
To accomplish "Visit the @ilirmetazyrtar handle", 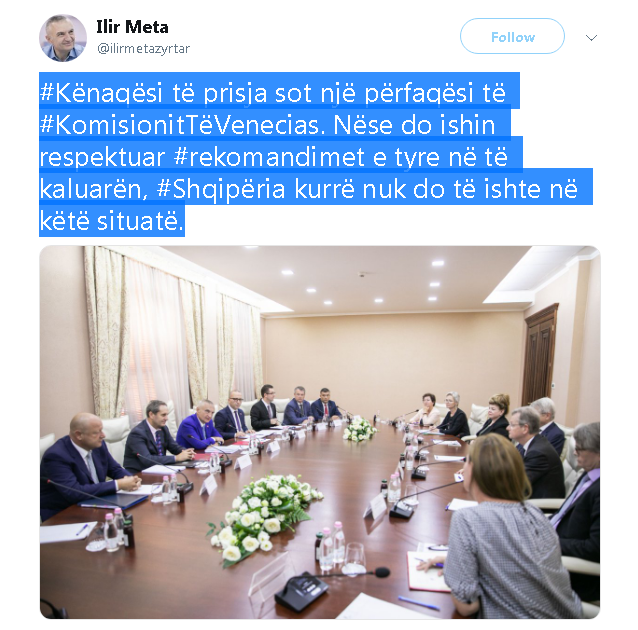I will 143,49.
